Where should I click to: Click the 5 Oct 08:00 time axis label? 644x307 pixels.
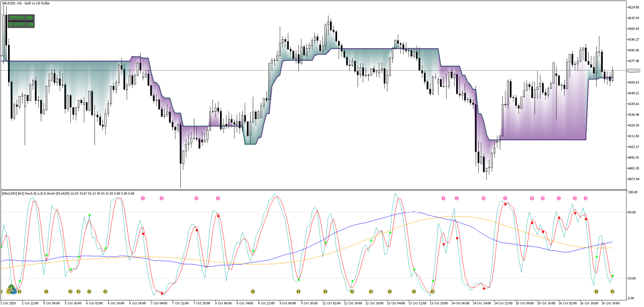52,303
